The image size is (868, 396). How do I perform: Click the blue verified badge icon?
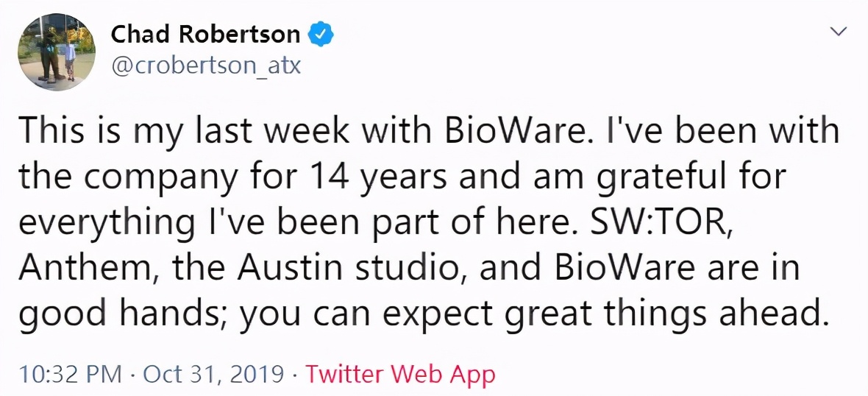point(321,34)
